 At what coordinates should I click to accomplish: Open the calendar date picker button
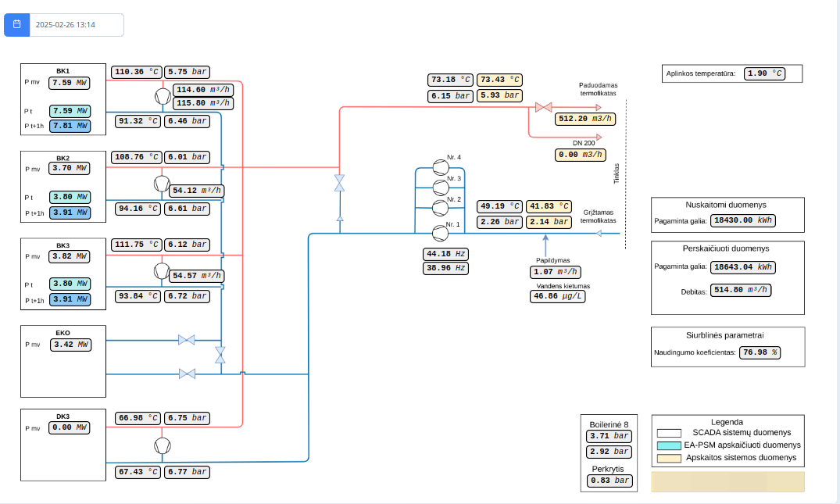coord(16,24)
